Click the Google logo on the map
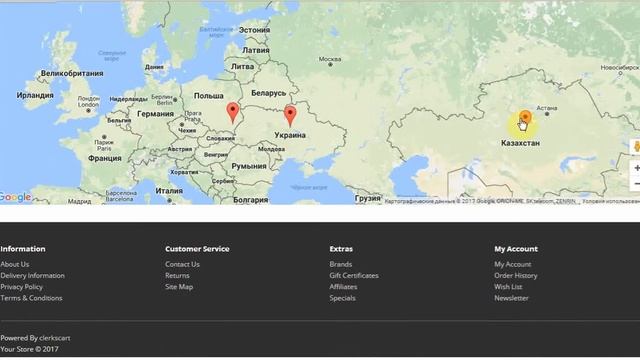 click(15, 198)
